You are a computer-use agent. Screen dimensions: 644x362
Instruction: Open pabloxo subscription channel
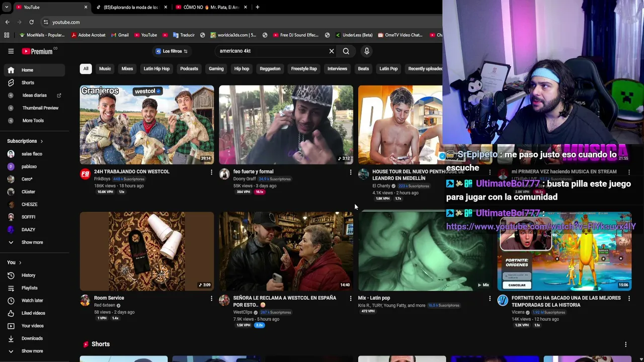pos(33,166)
